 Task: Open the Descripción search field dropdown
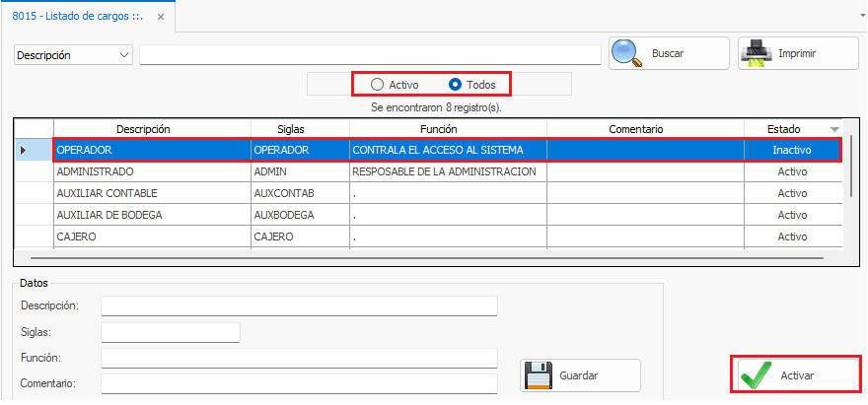click(123, 55)
